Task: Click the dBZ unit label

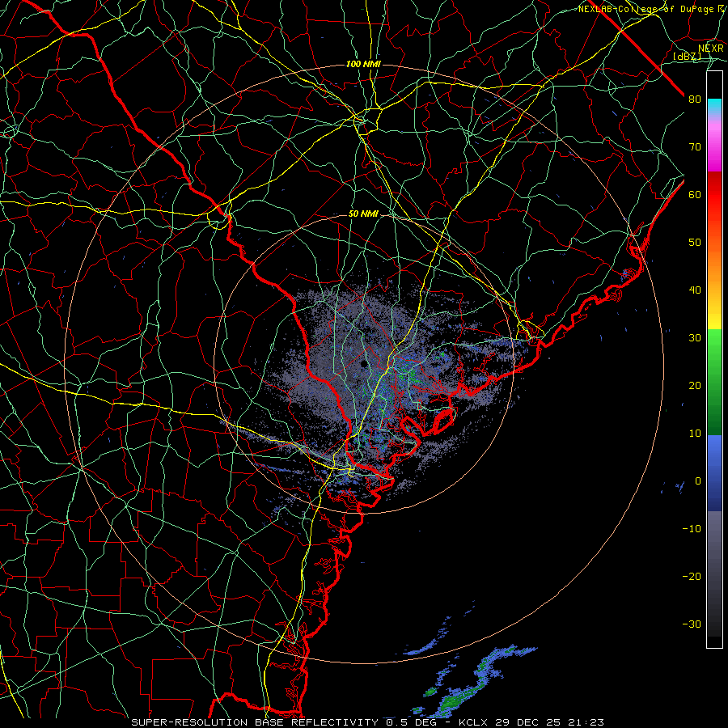Action: [687, 57]
